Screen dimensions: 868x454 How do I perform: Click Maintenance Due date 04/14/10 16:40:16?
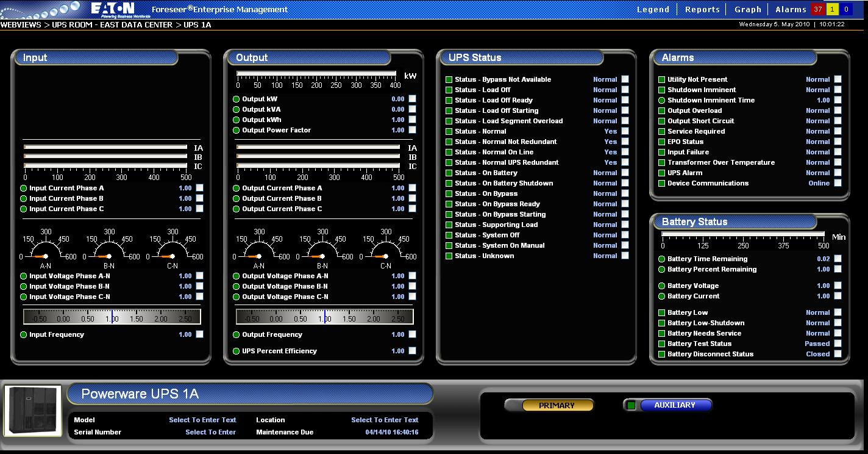(x=392, y=432)
